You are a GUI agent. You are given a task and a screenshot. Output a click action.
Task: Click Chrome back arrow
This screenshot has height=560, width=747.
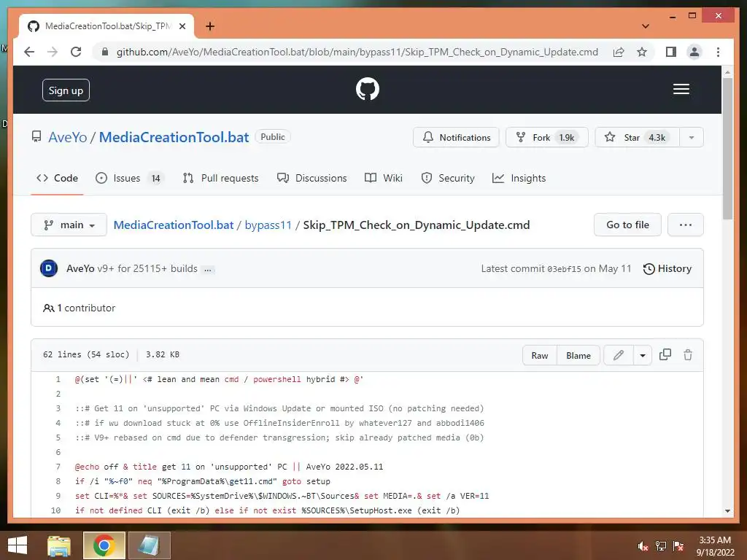29,52
